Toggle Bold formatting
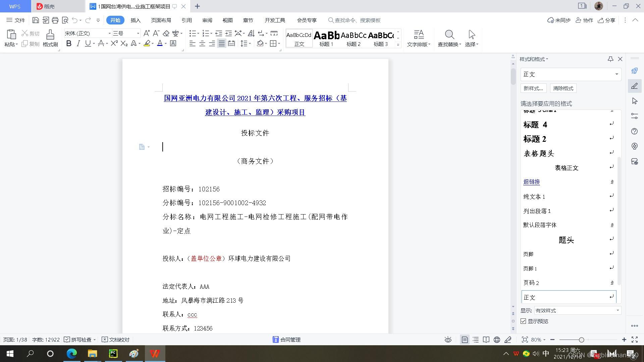The height and width of the screenshot is (362, 644). point(69,43)
